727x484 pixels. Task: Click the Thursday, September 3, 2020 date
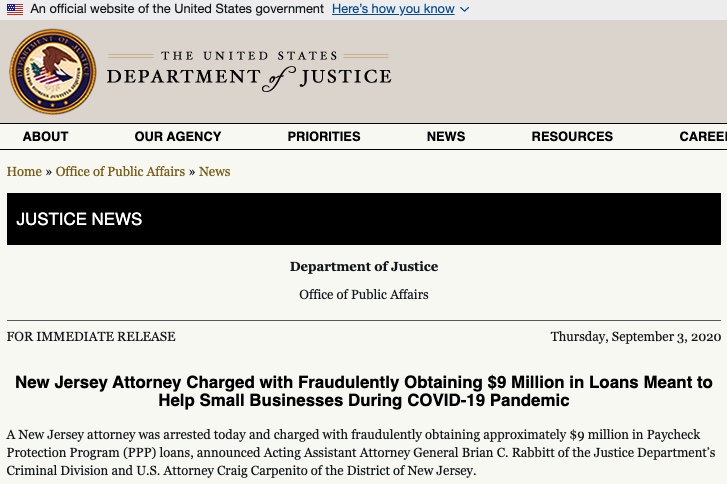(636, 337)
